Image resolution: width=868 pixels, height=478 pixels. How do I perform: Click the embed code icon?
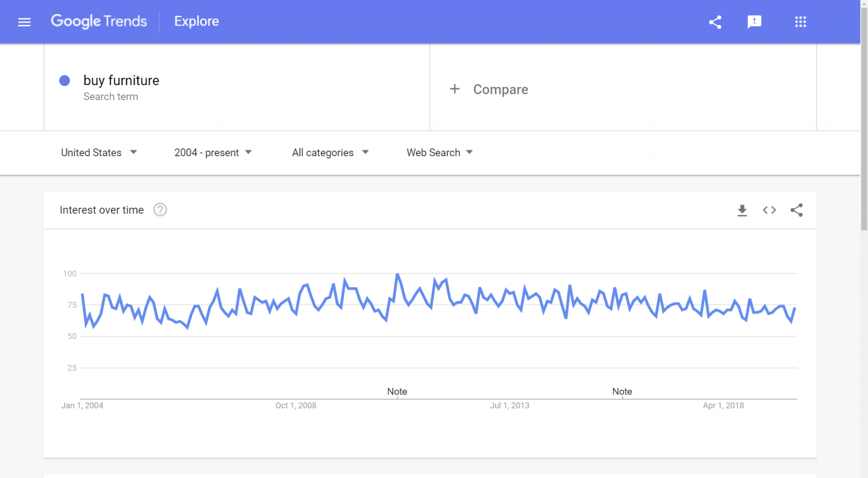pyautogui.click(x=769, y=210)
